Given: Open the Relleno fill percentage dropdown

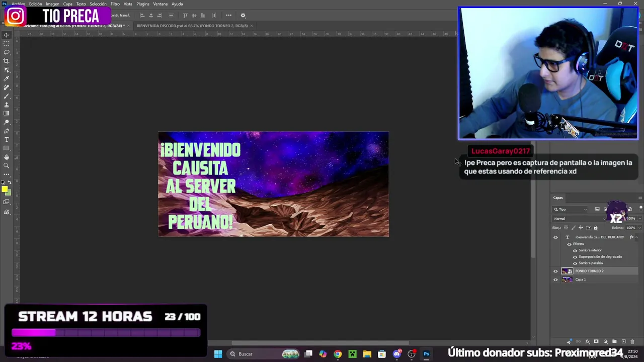Looking at the screenshot, I should (639, 228).
